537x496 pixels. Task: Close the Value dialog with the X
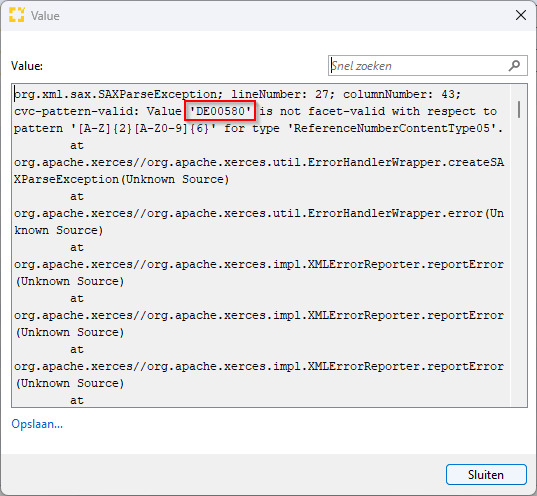pos(521,15)
